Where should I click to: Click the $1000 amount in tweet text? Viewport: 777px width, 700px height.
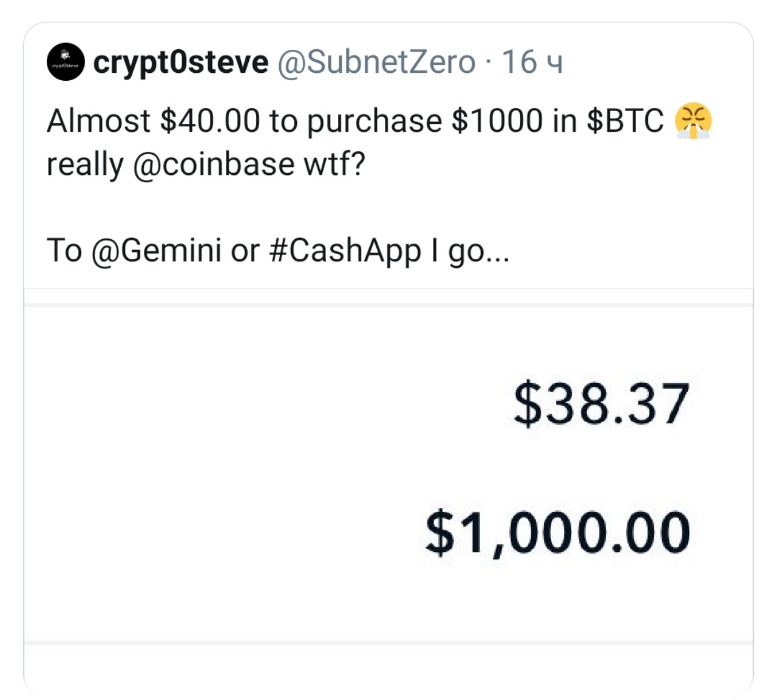pos(497,121)
